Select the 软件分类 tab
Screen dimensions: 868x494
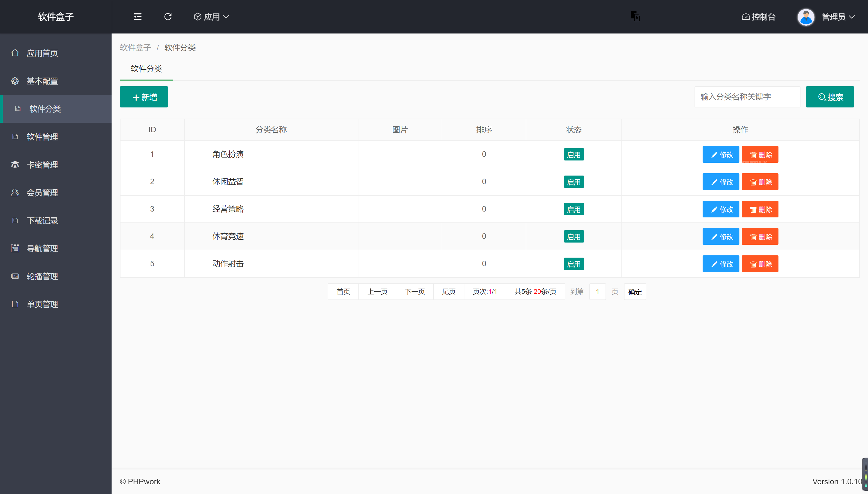pos(146,69)
